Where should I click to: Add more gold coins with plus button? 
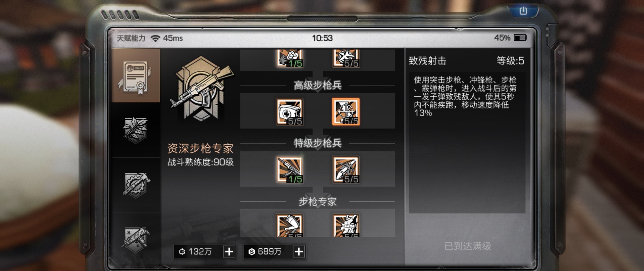229,251
